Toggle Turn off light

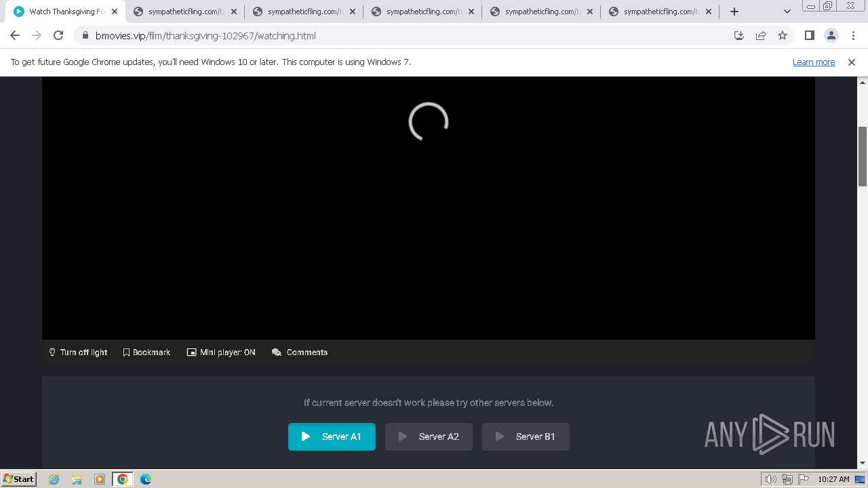[x=78, y=352]
